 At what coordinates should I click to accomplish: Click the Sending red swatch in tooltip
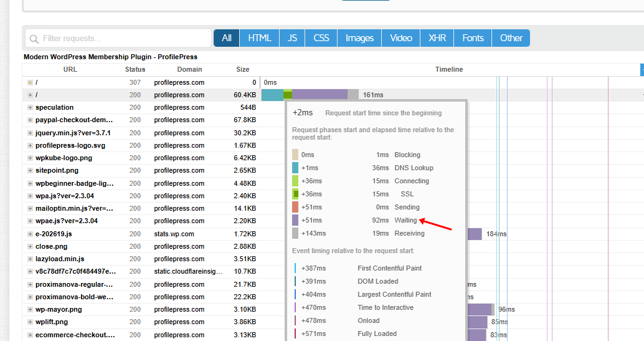click(x=295, y=207)
